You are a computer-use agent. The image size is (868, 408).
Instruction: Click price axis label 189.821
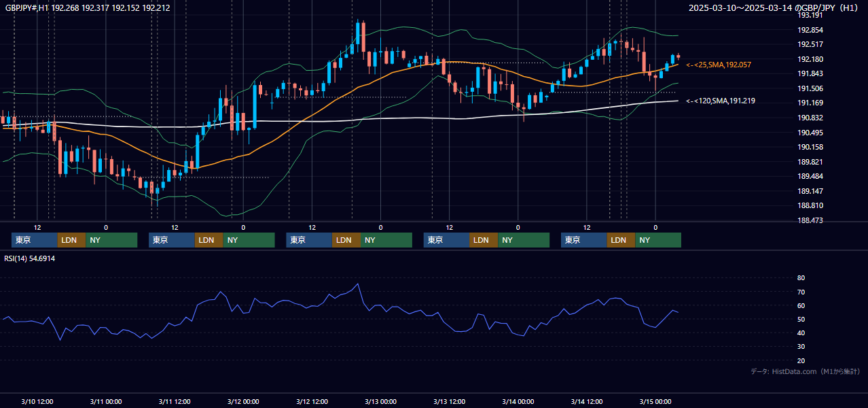(810, 162)
